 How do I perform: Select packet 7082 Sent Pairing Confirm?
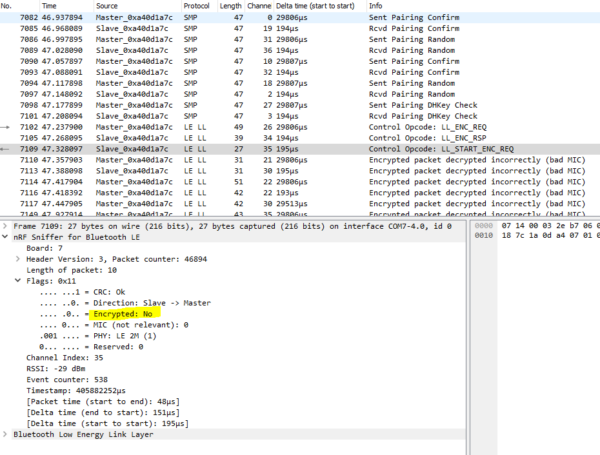pos(300,19)
